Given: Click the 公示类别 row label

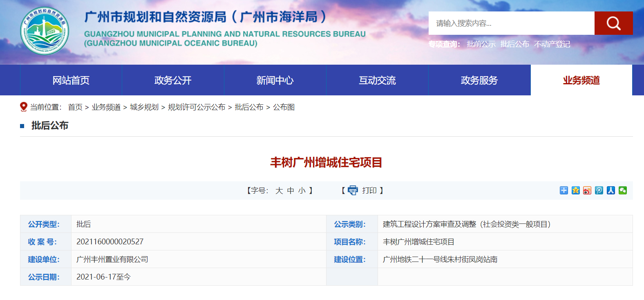Looking at the screenshot, I should [x=350, y=224].
